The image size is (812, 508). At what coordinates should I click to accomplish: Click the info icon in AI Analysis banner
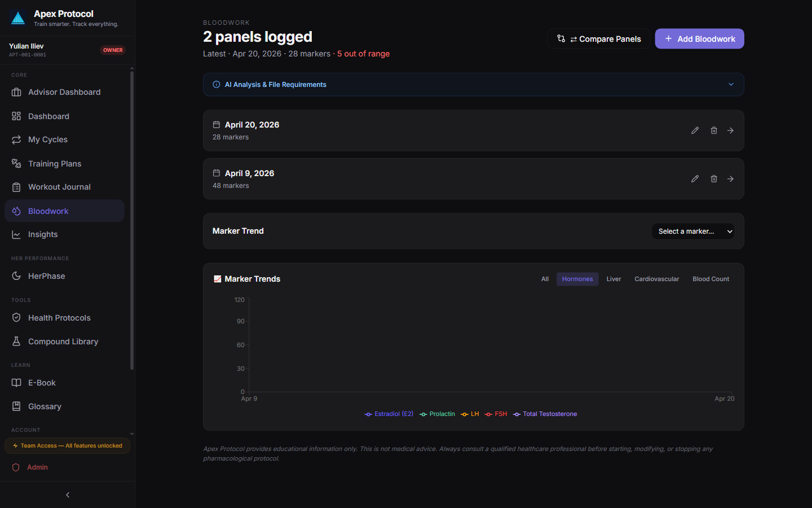(x=217, y=85)
